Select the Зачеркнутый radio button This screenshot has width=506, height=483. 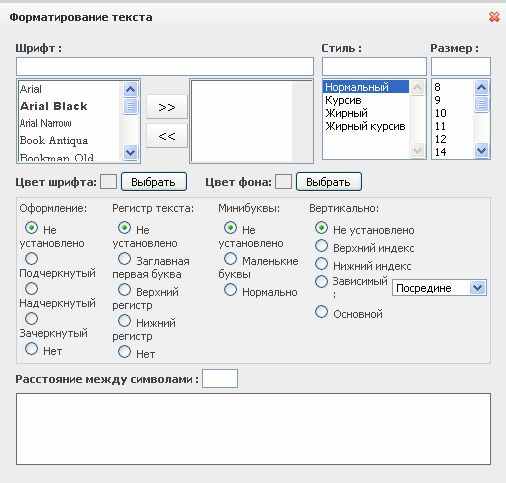(31, 319)
